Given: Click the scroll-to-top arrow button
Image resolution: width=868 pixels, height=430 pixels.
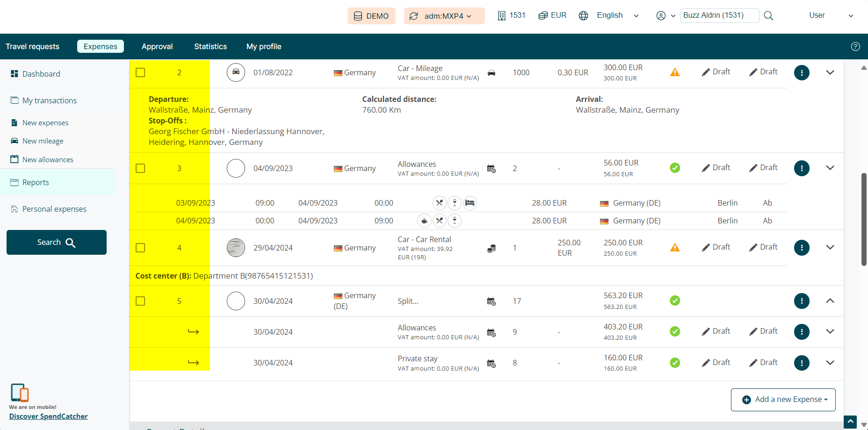Looking at the screenshot, I should tap(850, 422).
